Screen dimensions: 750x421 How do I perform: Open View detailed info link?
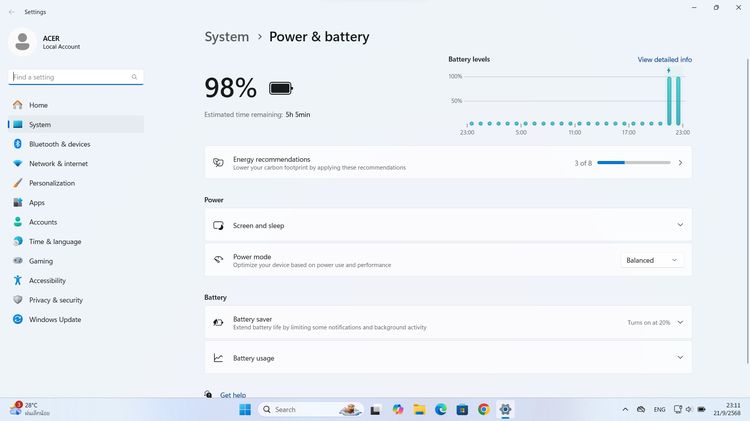pos(664,59)
